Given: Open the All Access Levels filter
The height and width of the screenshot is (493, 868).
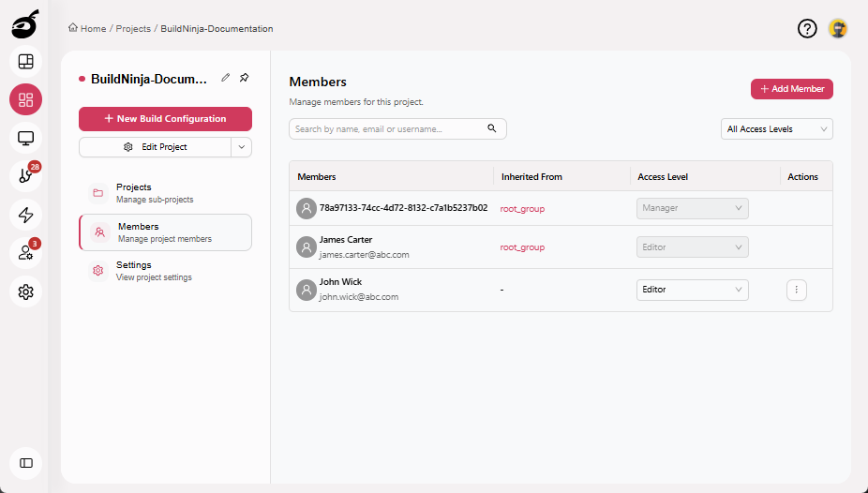Looking at the screenshot, I should (x=777, y=129).
